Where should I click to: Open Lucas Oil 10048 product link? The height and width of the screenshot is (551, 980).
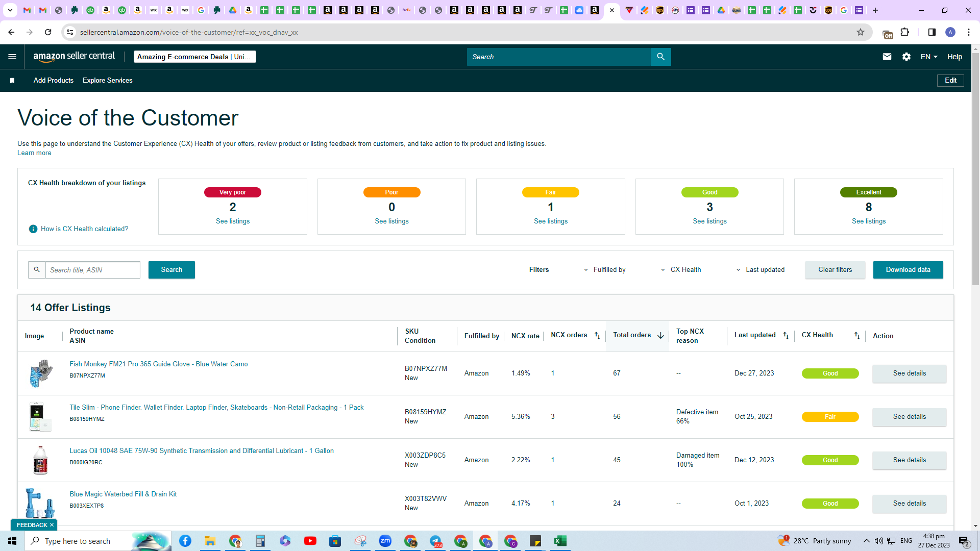point(202,451)
